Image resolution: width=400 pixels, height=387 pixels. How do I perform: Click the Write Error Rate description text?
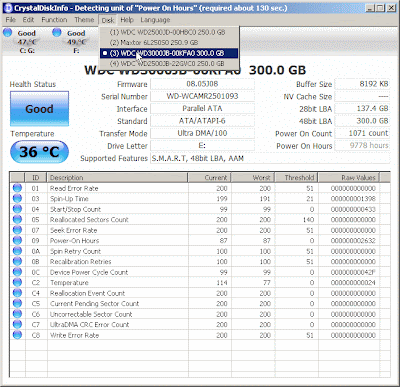[74, 335]
